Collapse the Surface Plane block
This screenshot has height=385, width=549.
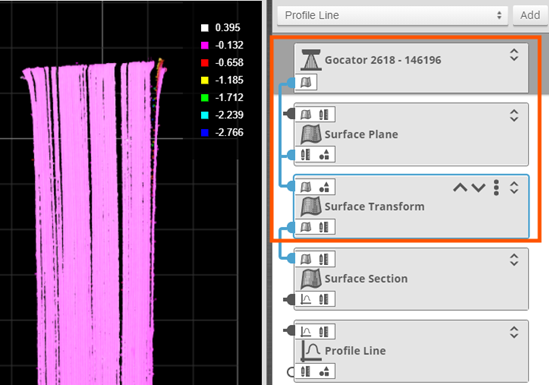514,116
